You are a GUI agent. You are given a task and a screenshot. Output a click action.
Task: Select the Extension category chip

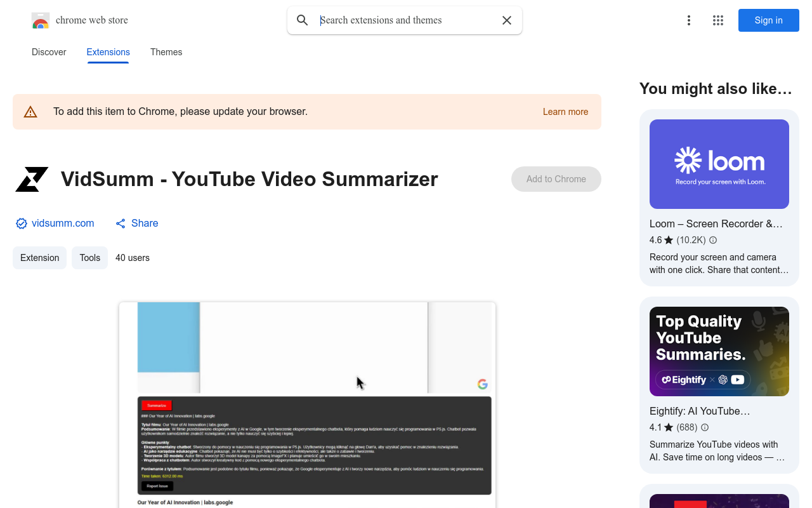[40, 258]
